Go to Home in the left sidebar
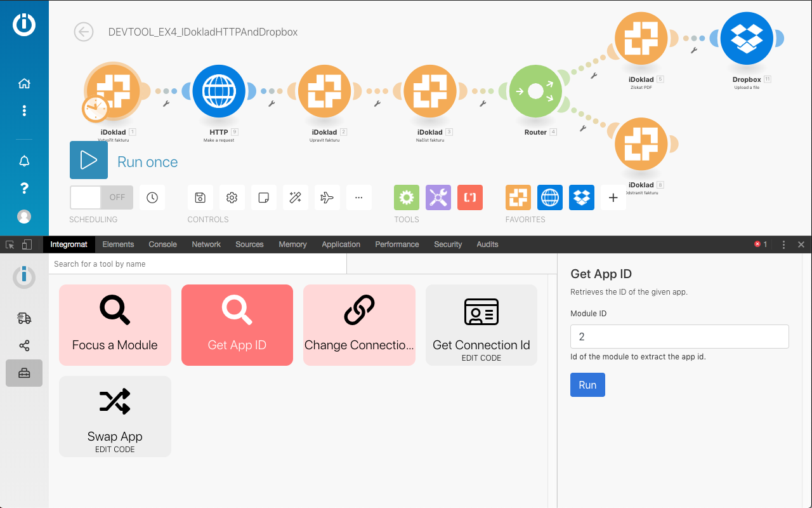The image size is (812, 508). click(24, 83)
